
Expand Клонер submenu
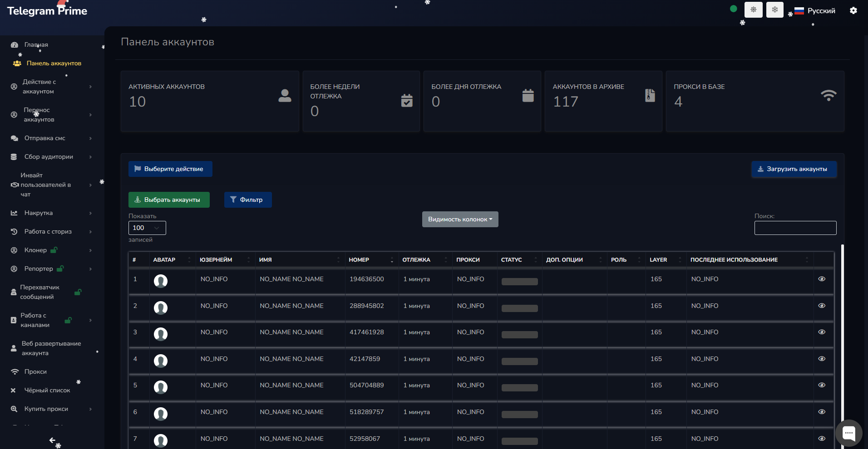[x=51, y=250]
